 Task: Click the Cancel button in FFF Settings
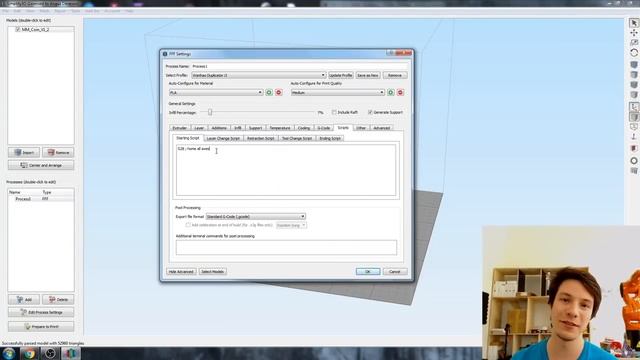pyautogui.click(x=395, y=271)
